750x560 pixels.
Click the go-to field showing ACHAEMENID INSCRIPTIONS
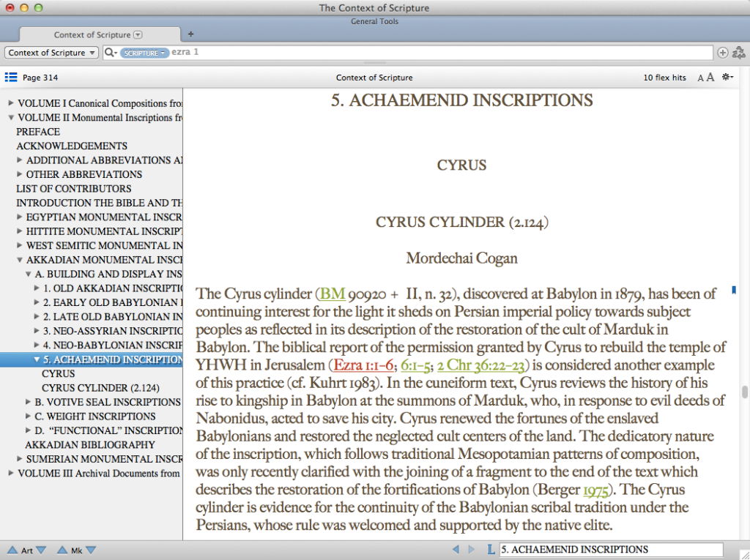(x=610, y=550)
